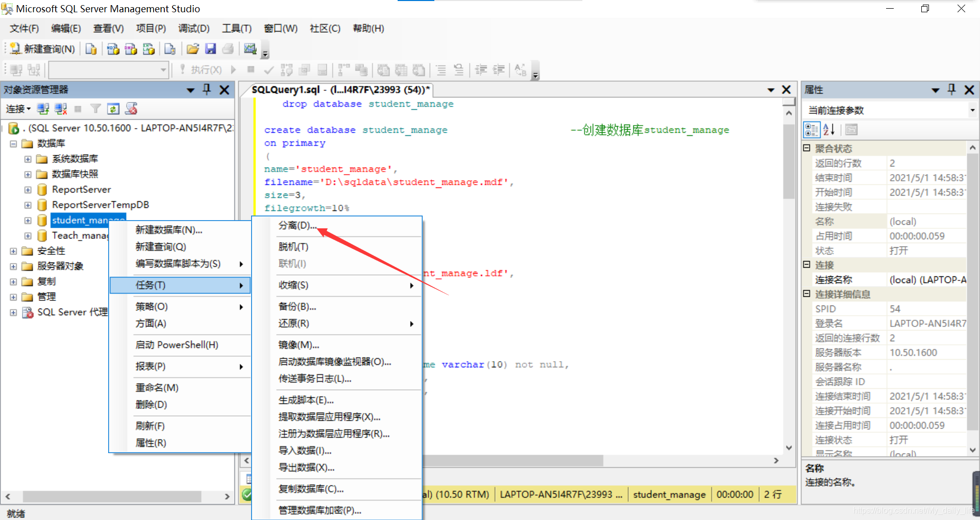Image resolution: width=980 pixels, height=520 pixels.
Task: Select 脱机(T) in the tasks submenu
Action: pos(338,247)
